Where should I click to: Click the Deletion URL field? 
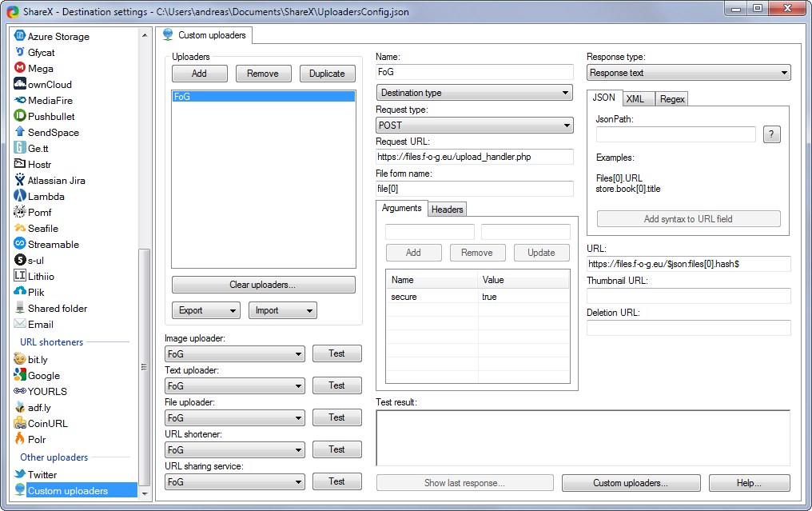(x=689, y=328)
